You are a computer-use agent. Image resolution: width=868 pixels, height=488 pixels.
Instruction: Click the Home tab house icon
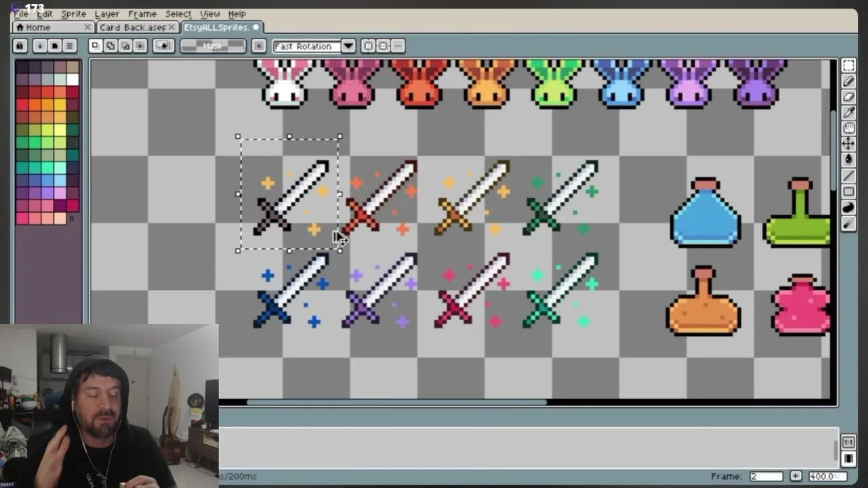tap(20, 27)
